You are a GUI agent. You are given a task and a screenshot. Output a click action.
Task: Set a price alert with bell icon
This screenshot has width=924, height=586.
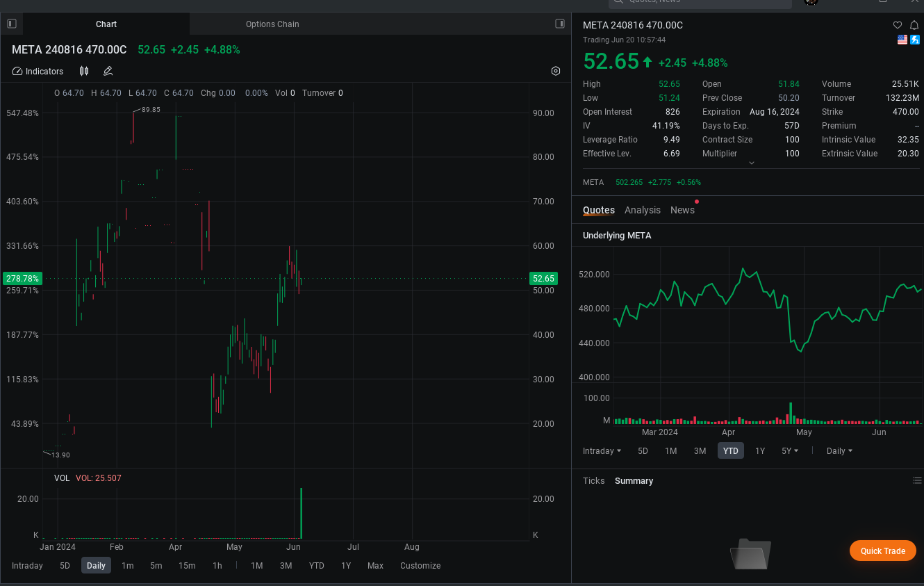point(914,25)
